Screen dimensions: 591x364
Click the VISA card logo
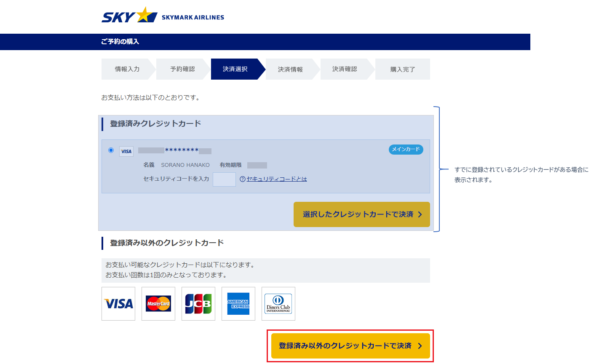[118, 304]
